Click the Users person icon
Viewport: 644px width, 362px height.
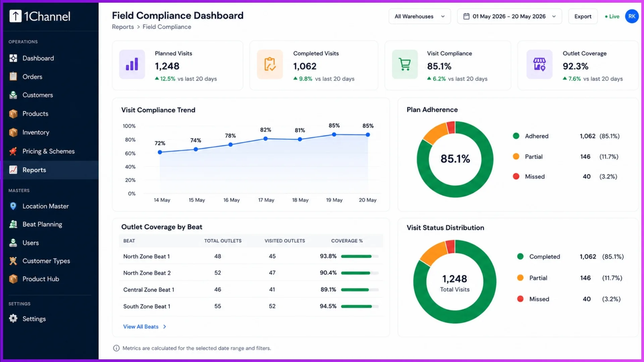pos(13,243)
